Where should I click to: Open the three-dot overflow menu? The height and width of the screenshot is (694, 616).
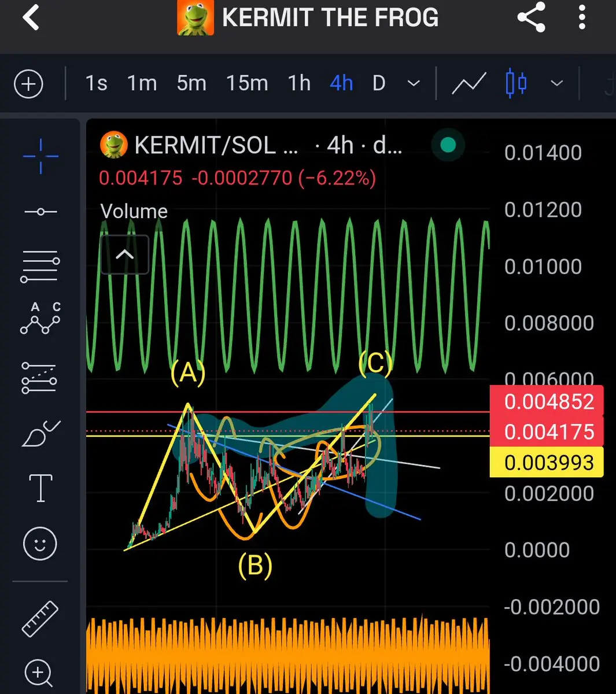(x=582, y=17)
